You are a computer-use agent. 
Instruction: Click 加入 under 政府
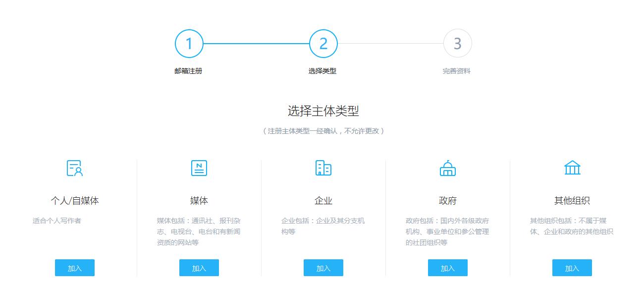(447, 268)
